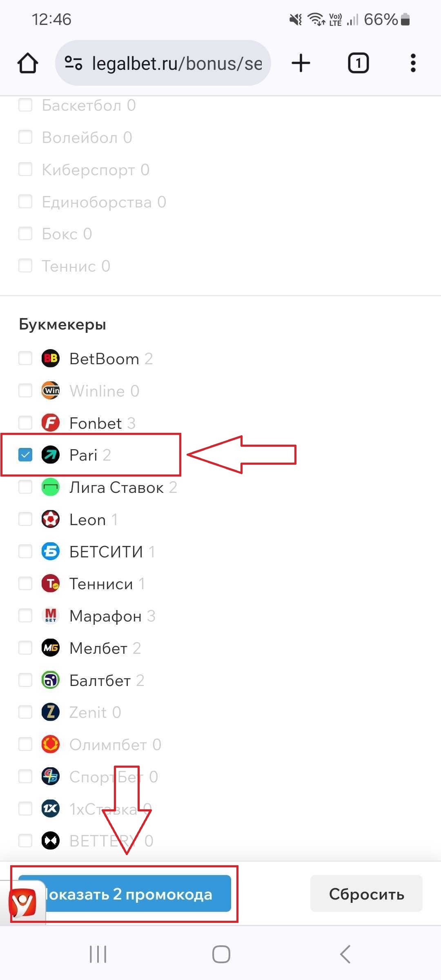This screenshot has width=441, height=980.
Task: Tap the Android back navigation button
Action: [x=345, y=954]
